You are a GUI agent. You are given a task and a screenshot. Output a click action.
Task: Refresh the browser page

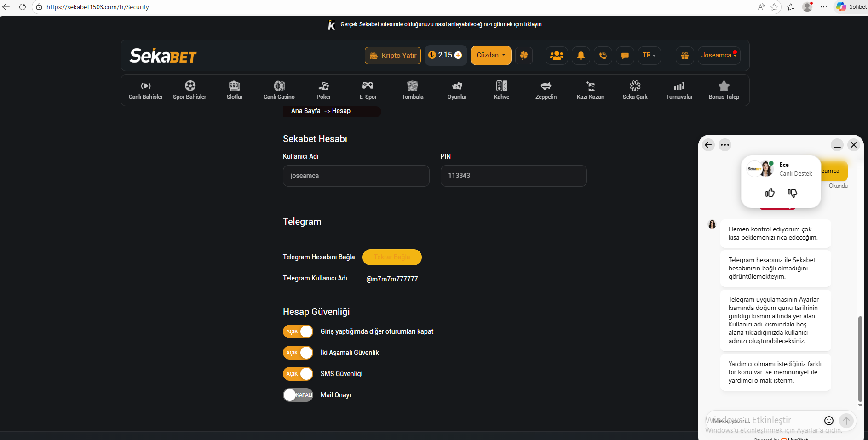(x=22, y=7)
